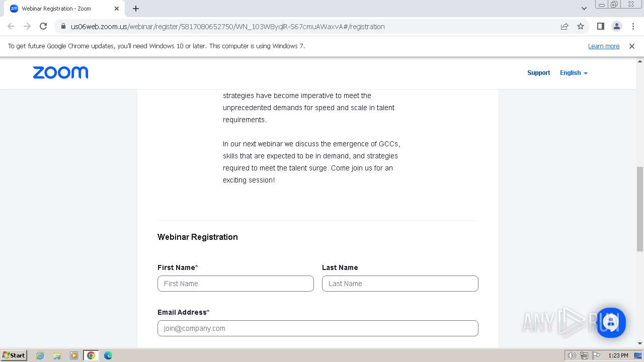The image size is (644, 362).
Task: Switch to Chrome in the taskbar
Action: click(x=91, y=355)
